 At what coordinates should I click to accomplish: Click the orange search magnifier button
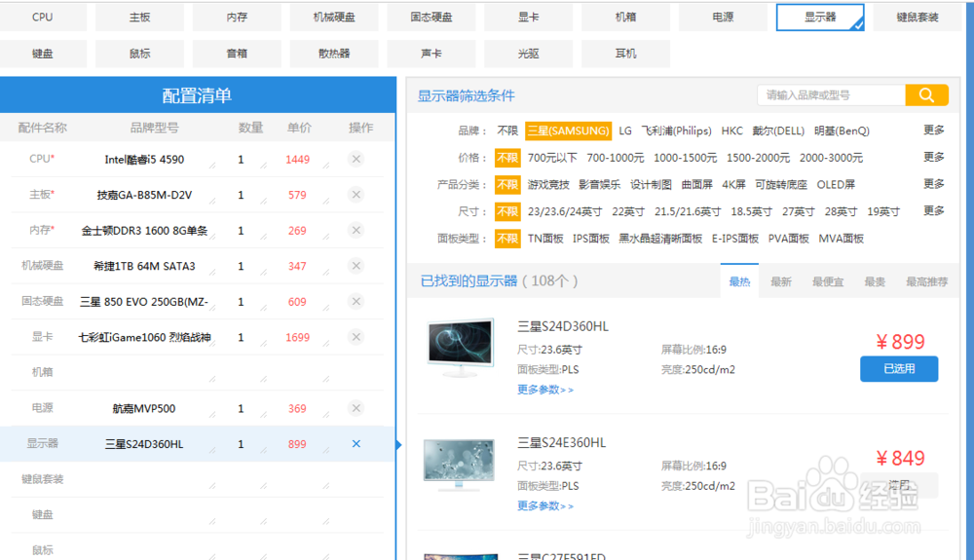click(x=926, y=95)
